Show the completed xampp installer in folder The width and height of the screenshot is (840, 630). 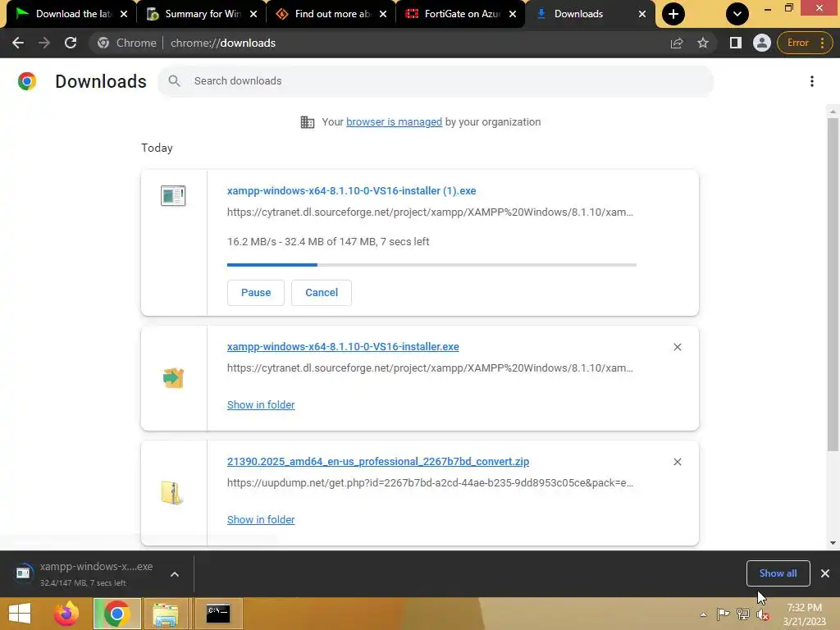pos(261,405)
